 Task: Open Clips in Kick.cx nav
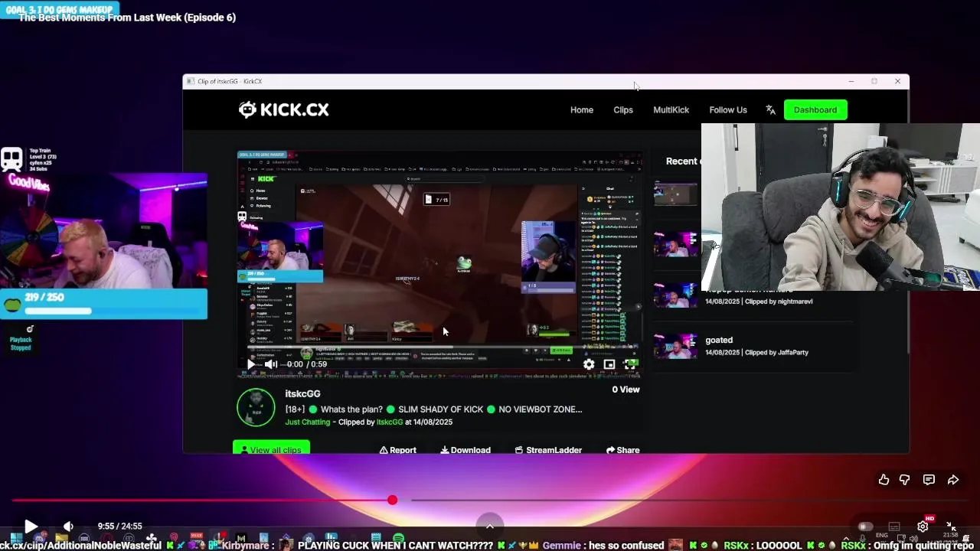tap(623, 109)
